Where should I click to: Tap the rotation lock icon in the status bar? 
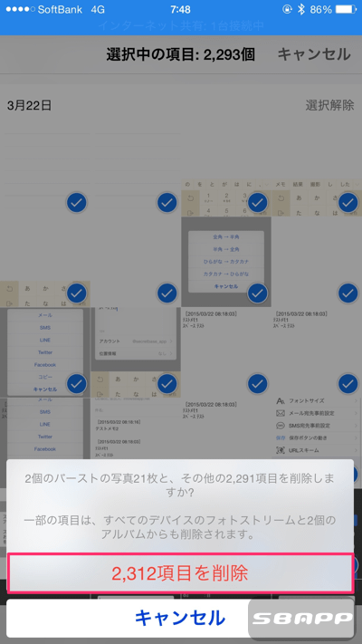[x=287, y=9]
